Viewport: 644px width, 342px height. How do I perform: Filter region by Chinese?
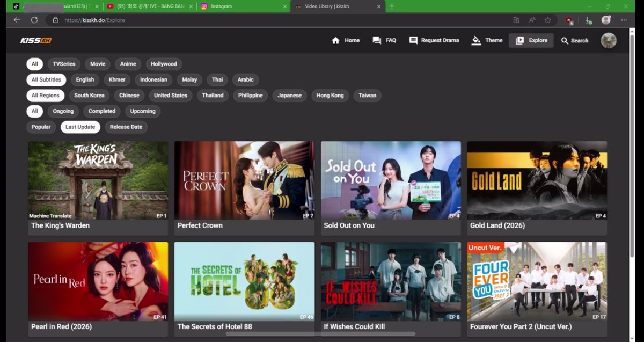tap(129, 96)
